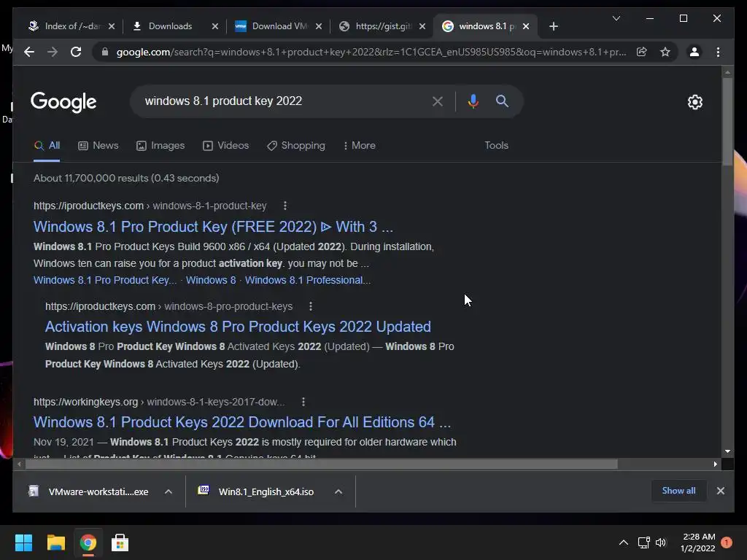Expand options for Win8.1_English_x64.iso download

point(338,491)
